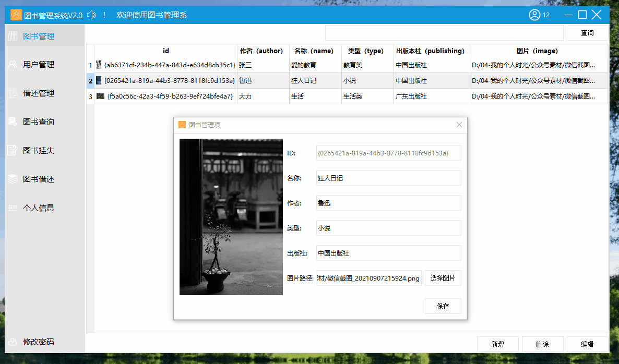Click the 查询 search button
Screen dimensions: 619x364
pos(586,32)
